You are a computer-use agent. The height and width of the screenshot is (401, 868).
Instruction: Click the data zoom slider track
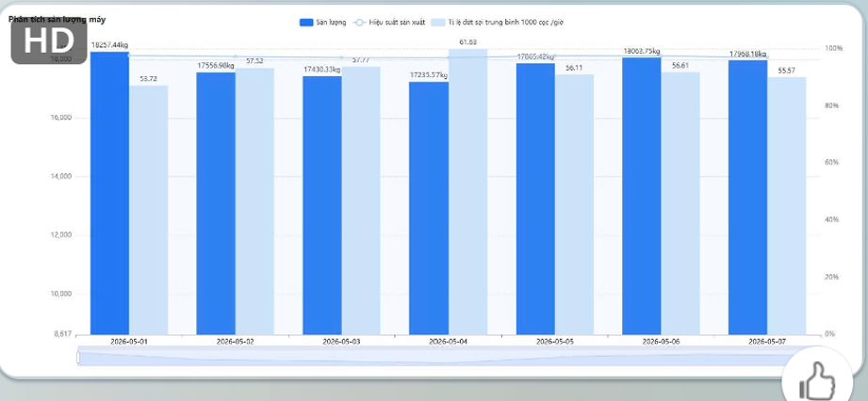pyautogui.click(x=437, y=358)
